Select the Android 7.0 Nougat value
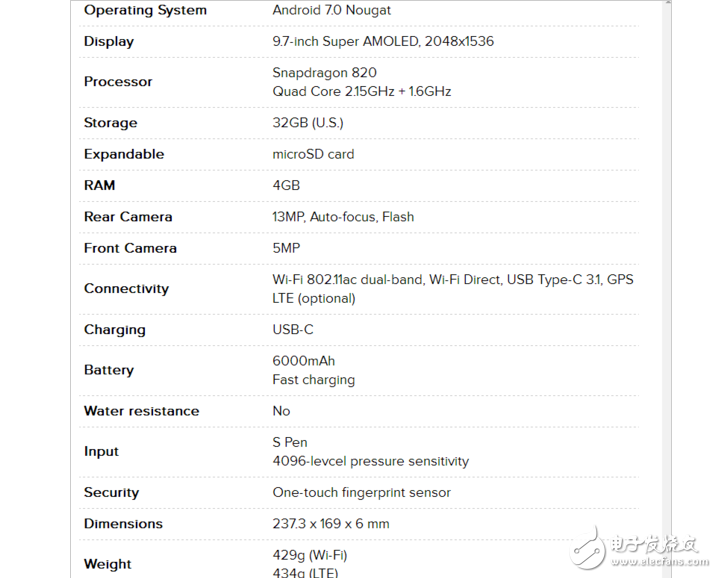Image resolution: width=717 pixels, height=578 pixels. pos(332,10)
